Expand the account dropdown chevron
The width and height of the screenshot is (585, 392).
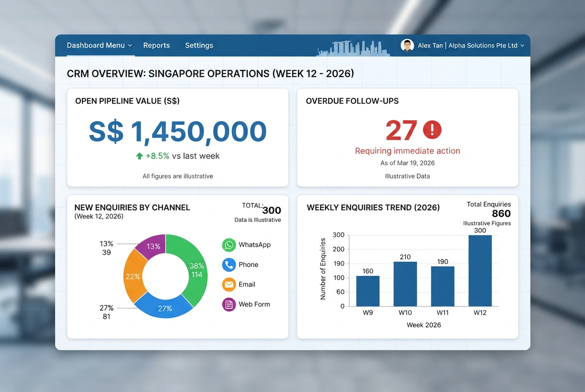tap(523, 45)
